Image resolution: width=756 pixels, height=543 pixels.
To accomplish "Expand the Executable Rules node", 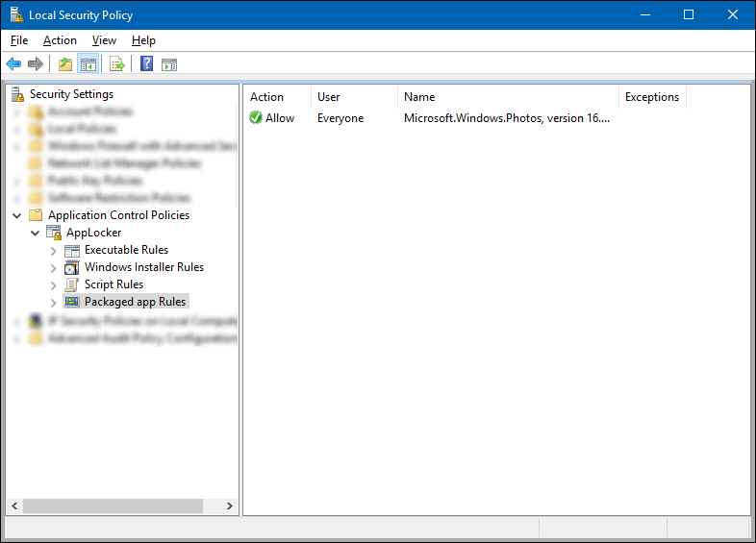I will 54,250.
